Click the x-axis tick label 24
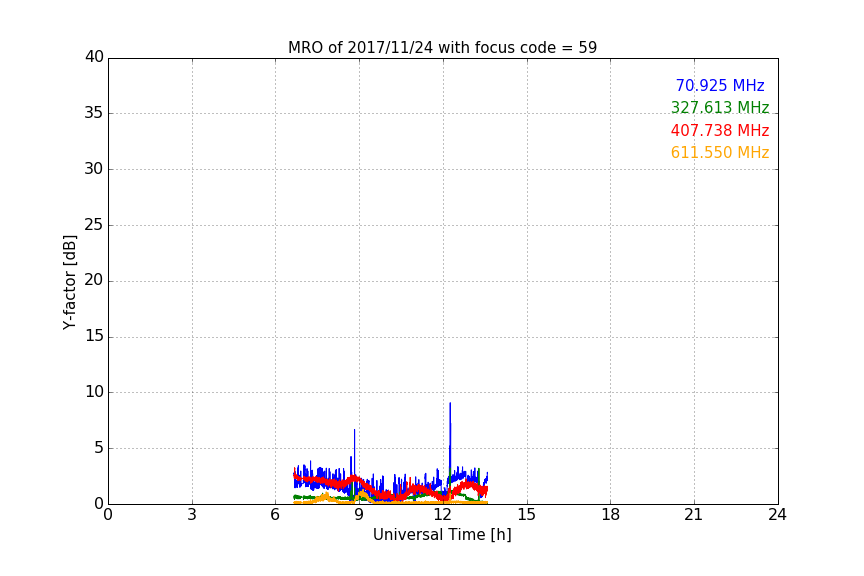Viewport: 864px width, 576px height. point(777,515)
